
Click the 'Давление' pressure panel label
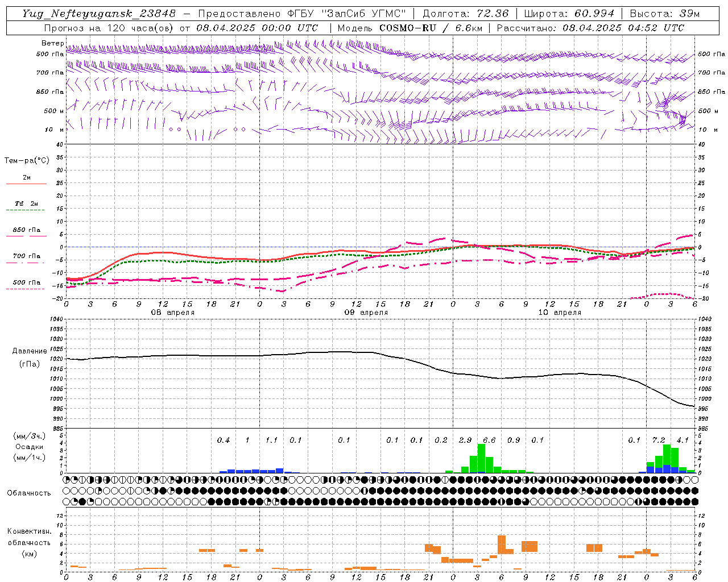30,351
